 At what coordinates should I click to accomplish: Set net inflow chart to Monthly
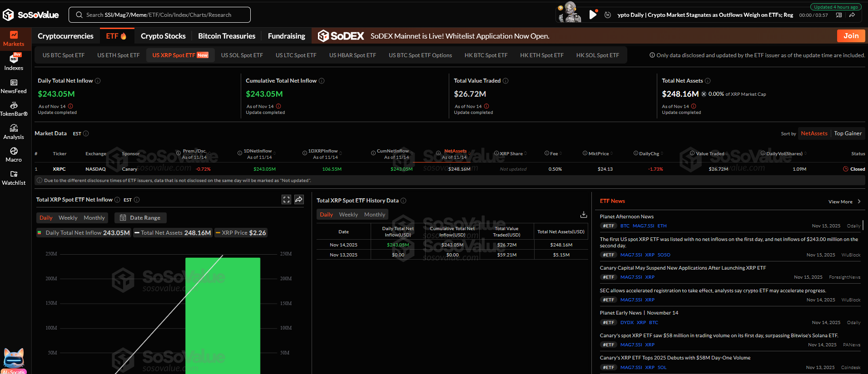pyautogui.click(x=94, y=218)
